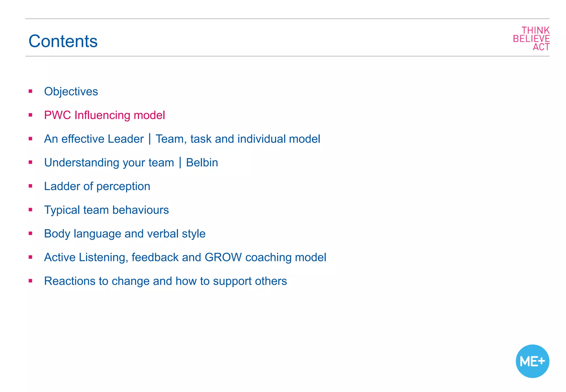Click the THINK BELIEVE ACT logo
Image resolution: width=566 pixels, height=392 pixels.
coord(531,39)
